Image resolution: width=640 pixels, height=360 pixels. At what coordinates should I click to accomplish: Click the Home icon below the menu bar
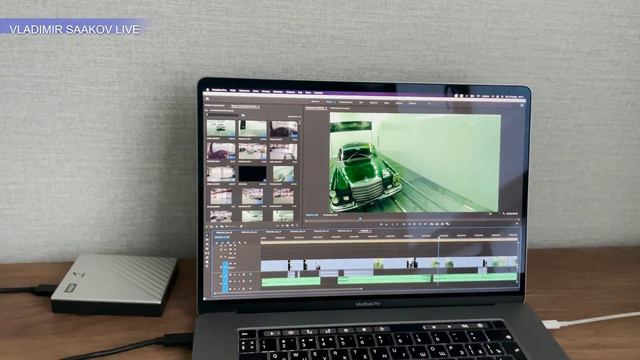[x=207, y=98]
